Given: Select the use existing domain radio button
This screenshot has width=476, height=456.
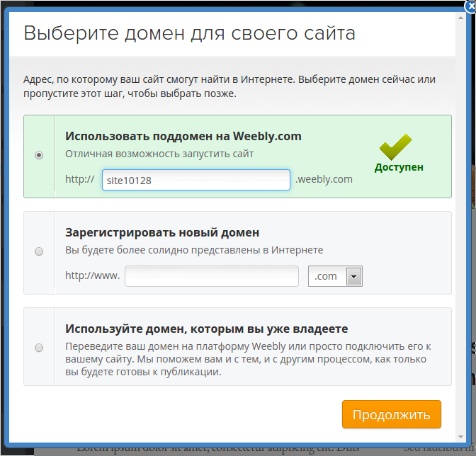Looking at the screenshot, I should 39,348.
